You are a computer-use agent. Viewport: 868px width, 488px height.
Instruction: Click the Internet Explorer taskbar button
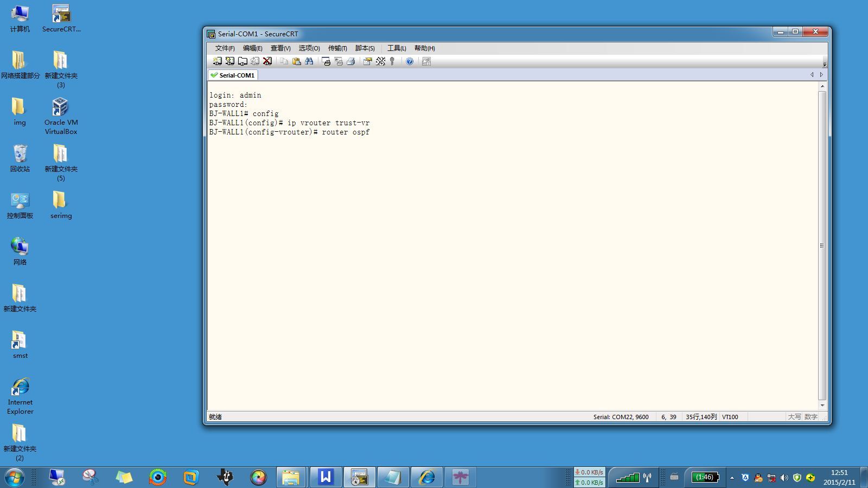[426, 477]
